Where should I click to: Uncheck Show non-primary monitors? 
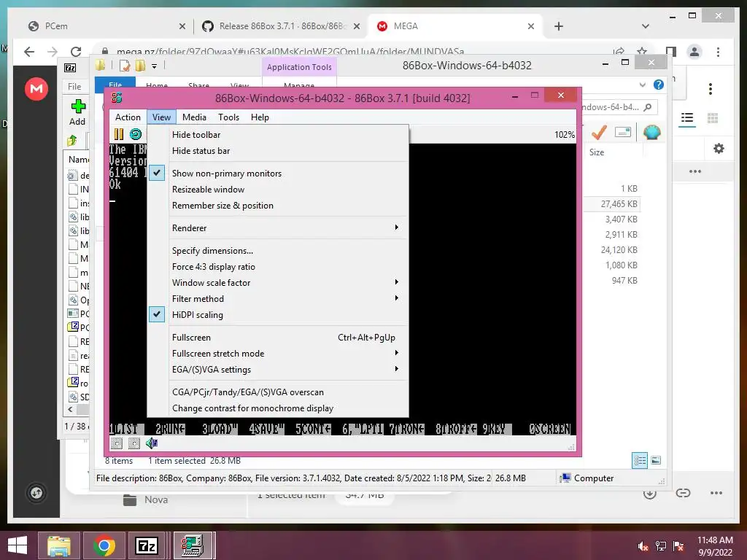(278, 174)
